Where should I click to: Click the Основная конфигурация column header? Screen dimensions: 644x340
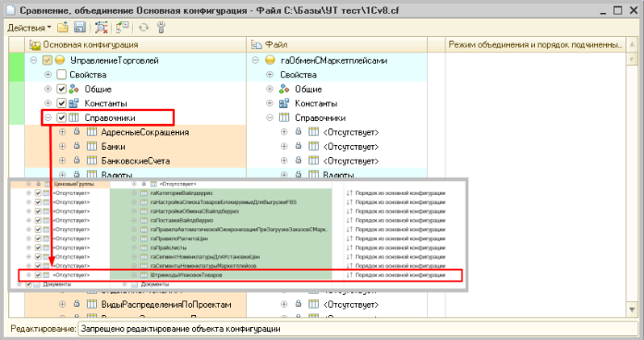(136, 44)
